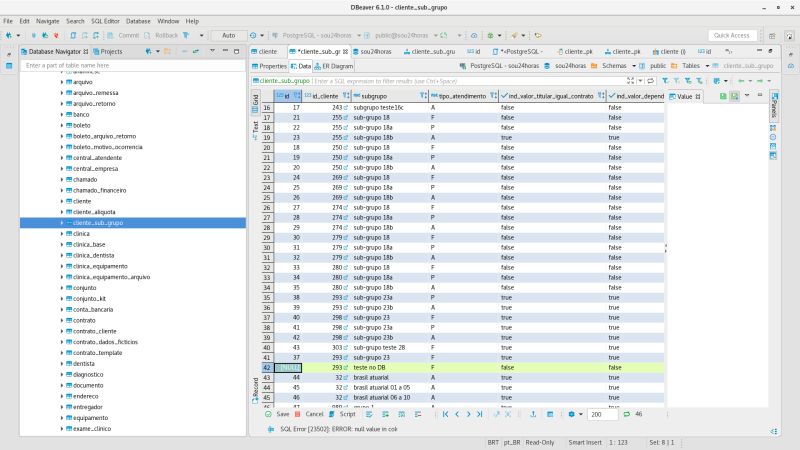Open the Schemas breadcrumb dropdown
The image size is (800, 450).
click(634, 66)
